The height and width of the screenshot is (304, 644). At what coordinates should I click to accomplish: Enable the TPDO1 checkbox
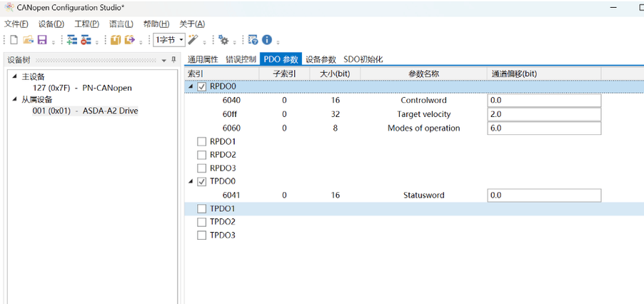(201, 209)
